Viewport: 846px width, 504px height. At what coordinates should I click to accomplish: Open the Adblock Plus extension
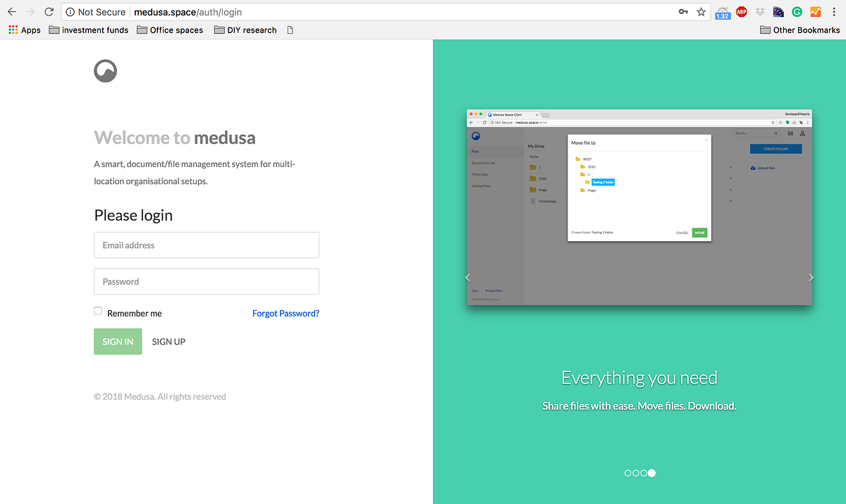[741, 11]
